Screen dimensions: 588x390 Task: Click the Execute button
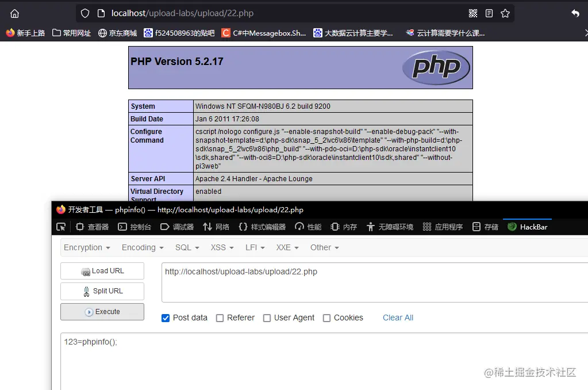pyautogui.click(x=102, y=312)
